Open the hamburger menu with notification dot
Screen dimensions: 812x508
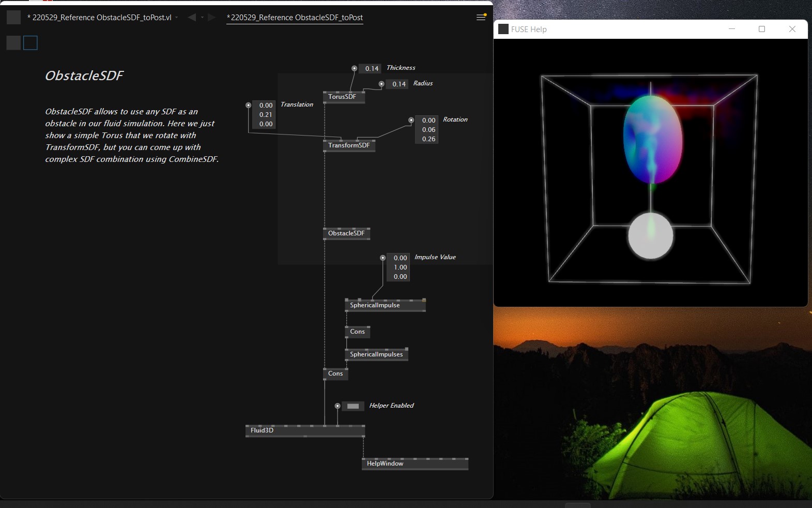point(481,17)
